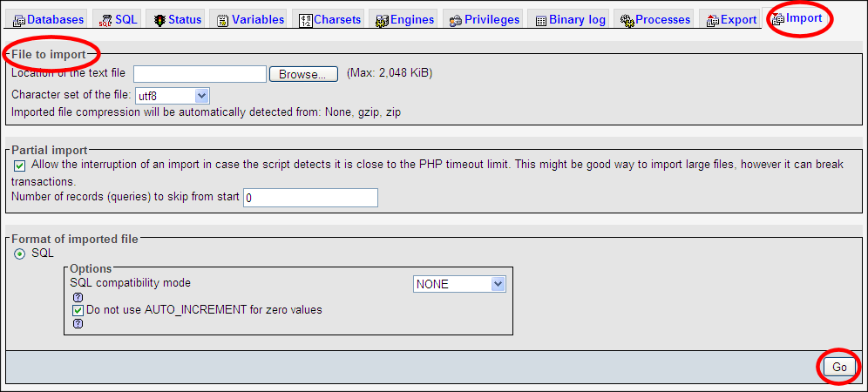View the Processes tab
This screenshot has height=392, width=868.
tap(655, 19)
